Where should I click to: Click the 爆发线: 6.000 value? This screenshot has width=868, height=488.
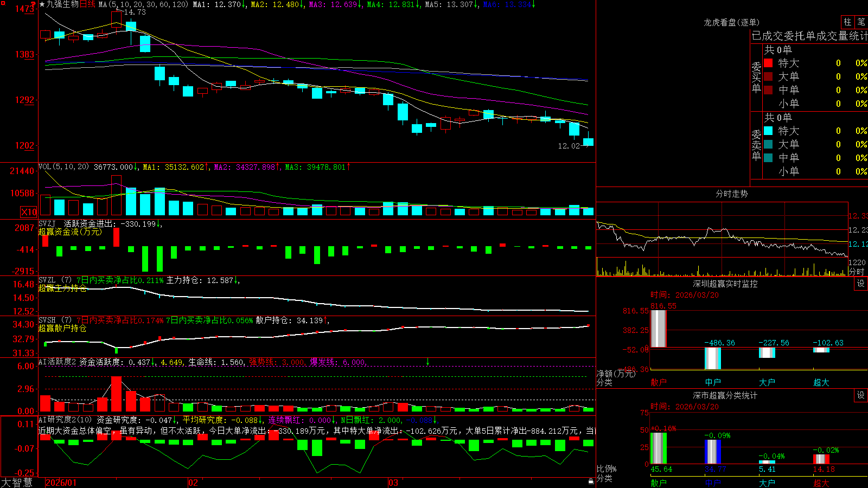click(337, 362)
